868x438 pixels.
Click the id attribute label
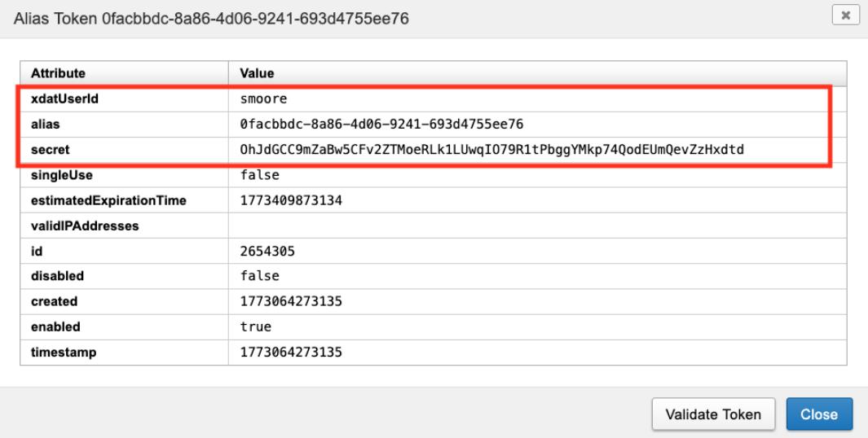37,252
